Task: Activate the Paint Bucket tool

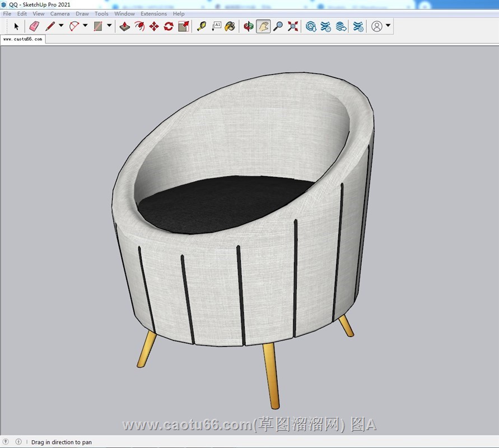Action: (x=230, y=26)
